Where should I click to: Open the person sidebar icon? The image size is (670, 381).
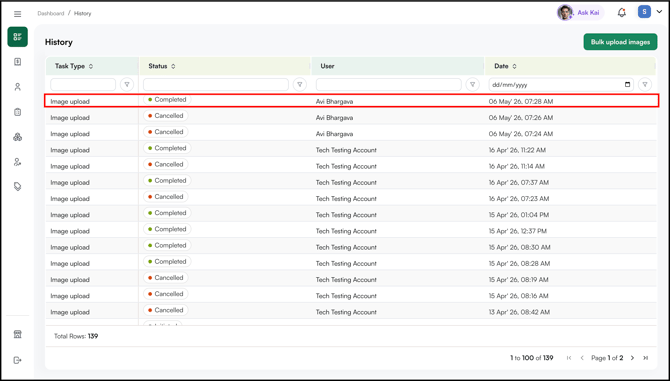(x=18, y=87)
